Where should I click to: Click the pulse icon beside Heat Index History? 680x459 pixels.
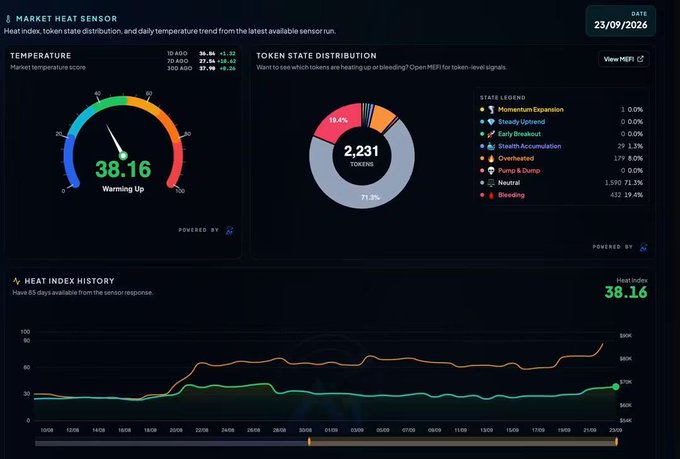[16, 281]
